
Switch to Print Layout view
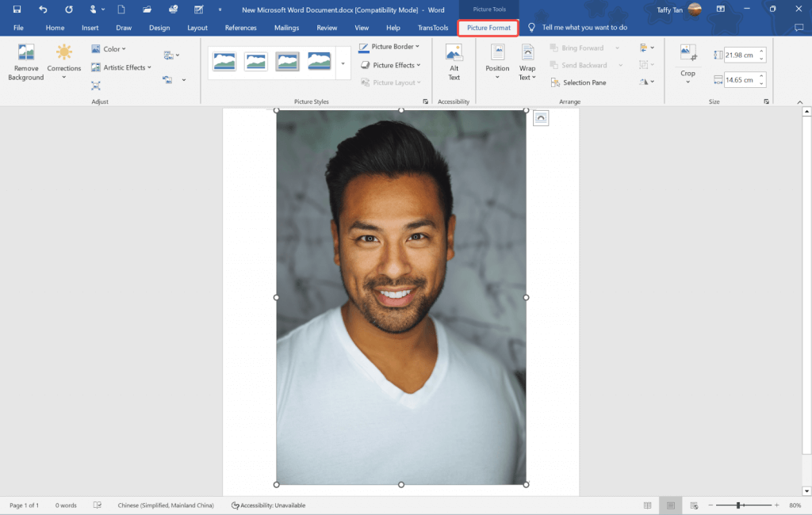[x=671, y=505]
